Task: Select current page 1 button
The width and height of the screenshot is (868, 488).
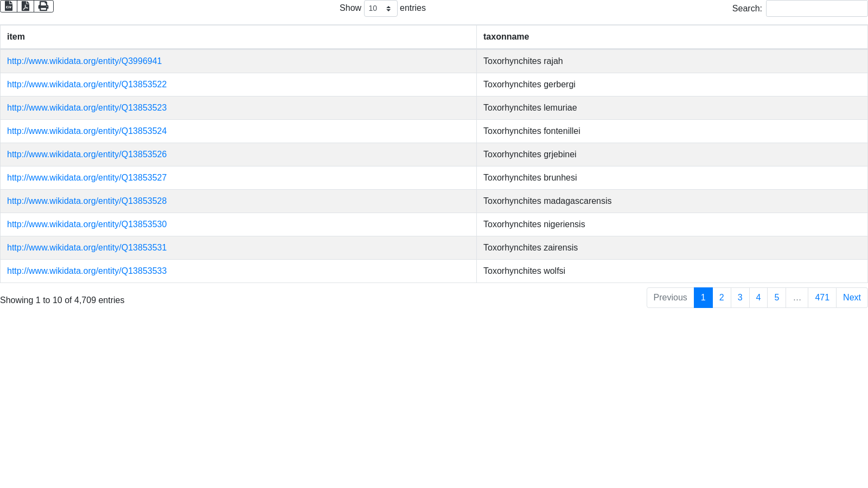Action: point(703,298)
